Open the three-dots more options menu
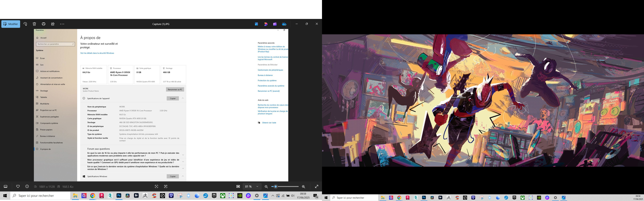Screen dimensions: 644x201 click(62, 24)
